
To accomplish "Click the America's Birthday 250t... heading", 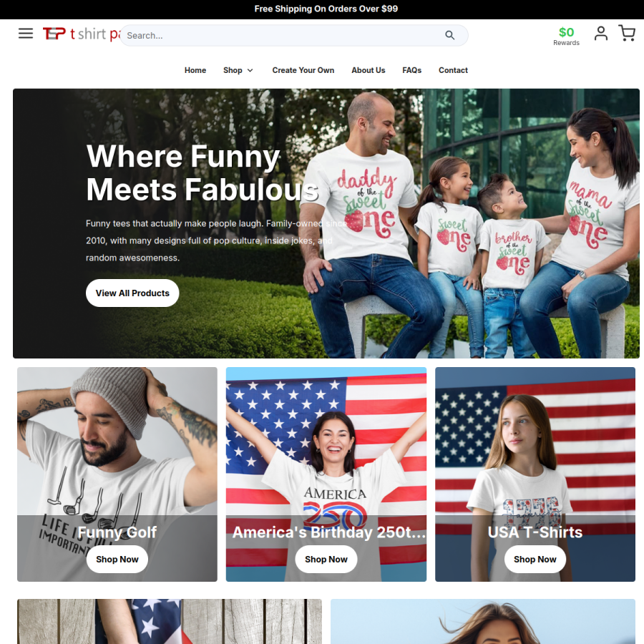I will 328,532.
